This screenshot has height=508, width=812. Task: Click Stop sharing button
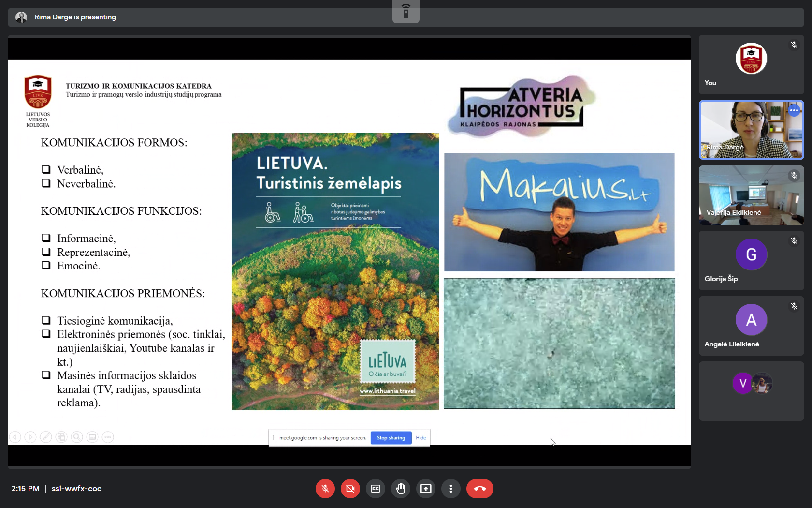[391, 438]
